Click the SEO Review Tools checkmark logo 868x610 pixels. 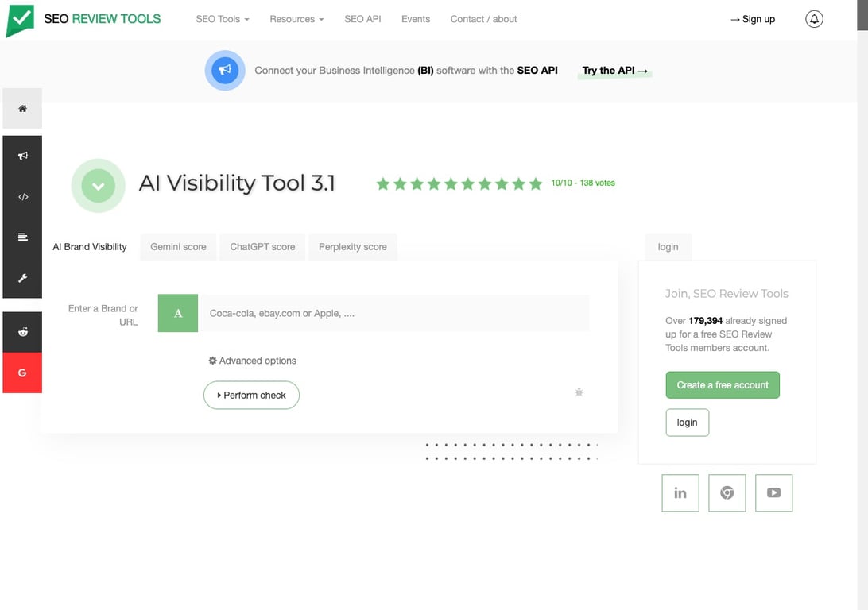click(20, 20)
